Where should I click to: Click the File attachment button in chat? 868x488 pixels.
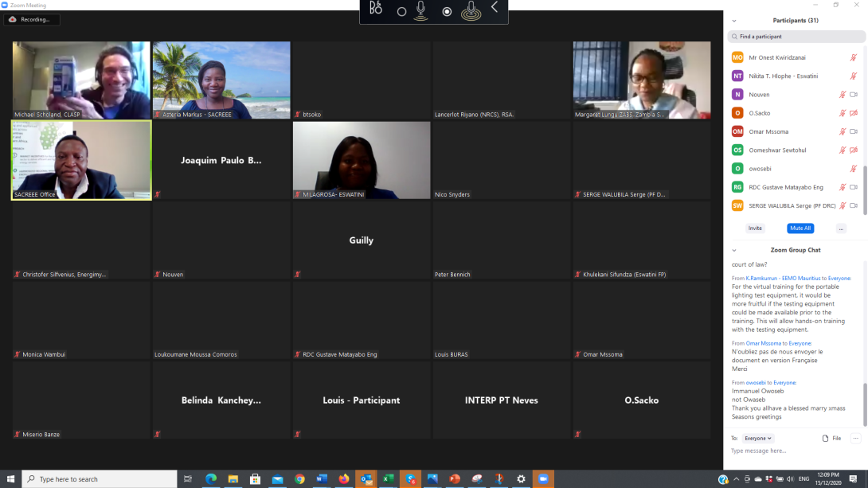click(x=832, y=438)
